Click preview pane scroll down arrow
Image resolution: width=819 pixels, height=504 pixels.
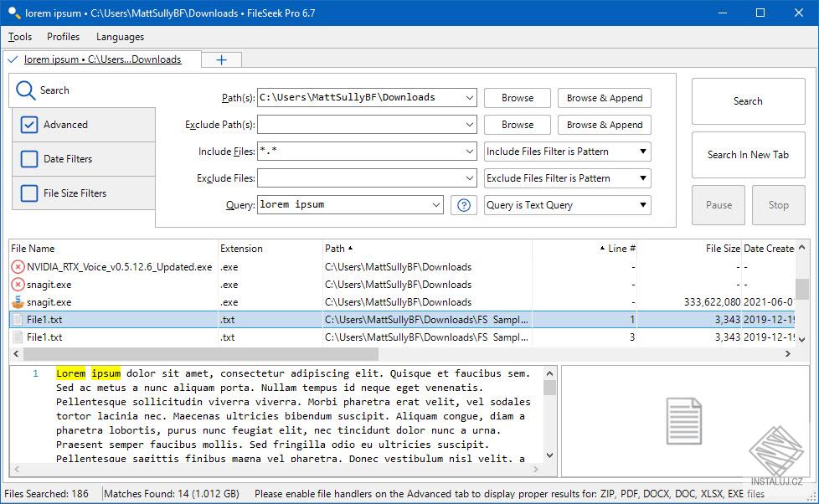click(549, 455)
